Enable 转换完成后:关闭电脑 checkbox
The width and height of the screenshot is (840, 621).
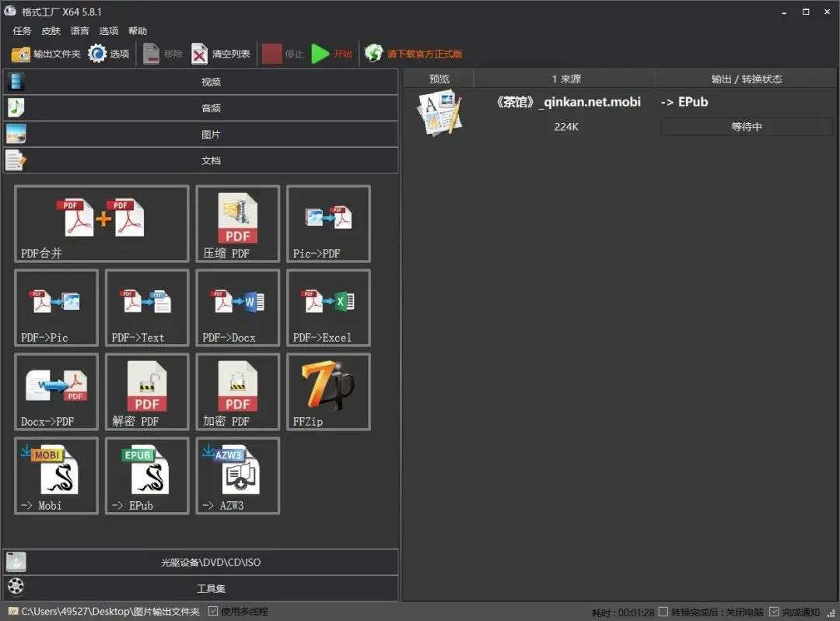663,612
